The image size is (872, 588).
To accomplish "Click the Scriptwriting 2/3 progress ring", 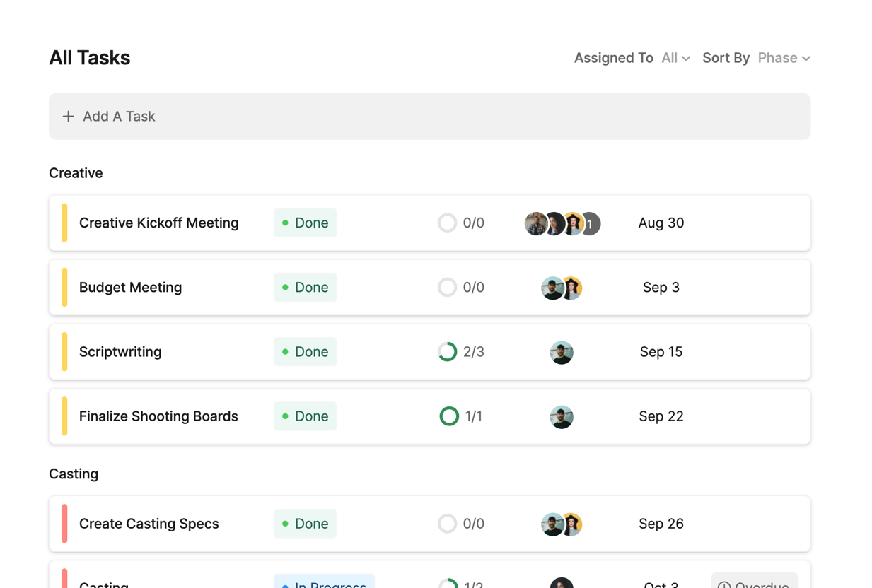I will pos(447,352).
